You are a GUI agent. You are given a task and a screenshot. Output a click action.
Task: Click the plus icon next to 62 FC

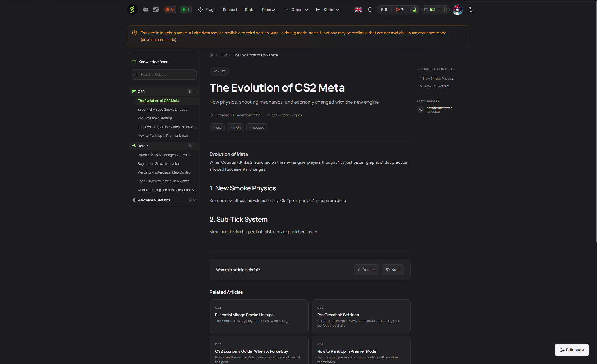tap(444, 10)
